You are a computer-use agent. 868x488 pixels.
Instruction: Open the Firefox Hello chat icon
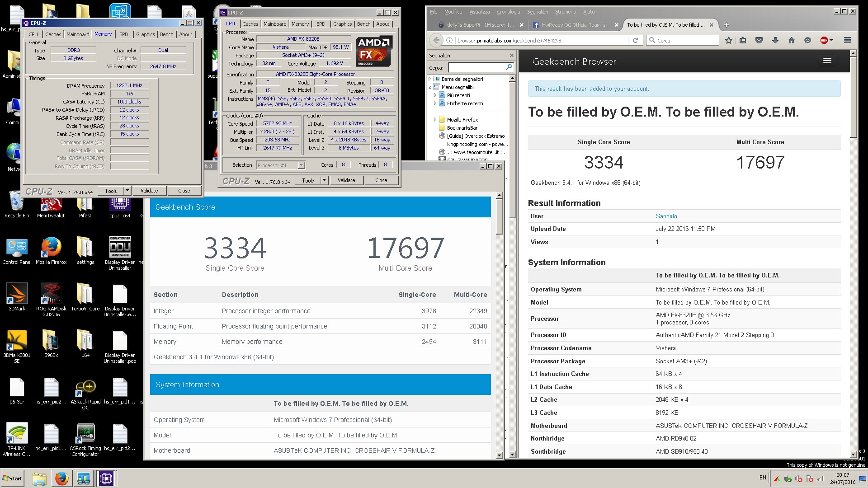click(x=808, y=40)
